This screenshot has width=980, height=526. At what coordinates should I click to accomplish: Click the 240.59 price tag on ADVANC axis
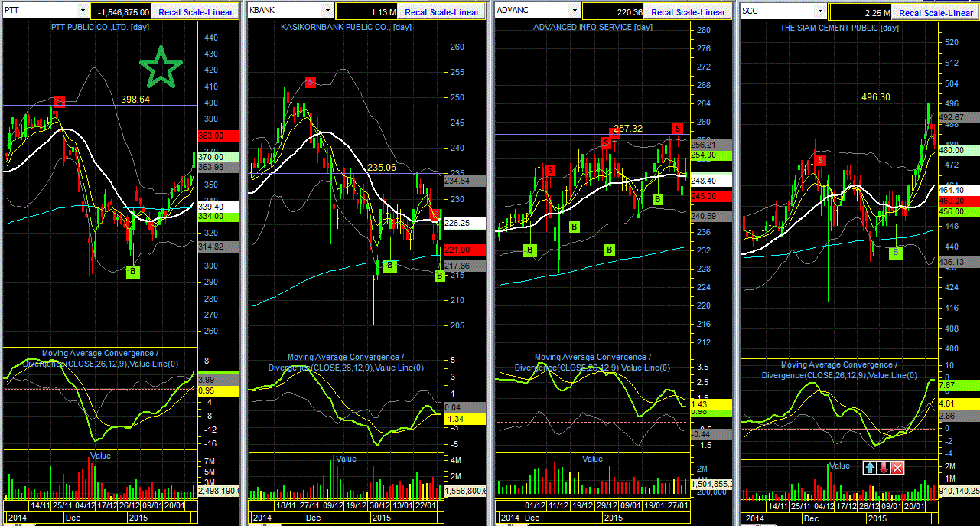(x=712, y=216)
